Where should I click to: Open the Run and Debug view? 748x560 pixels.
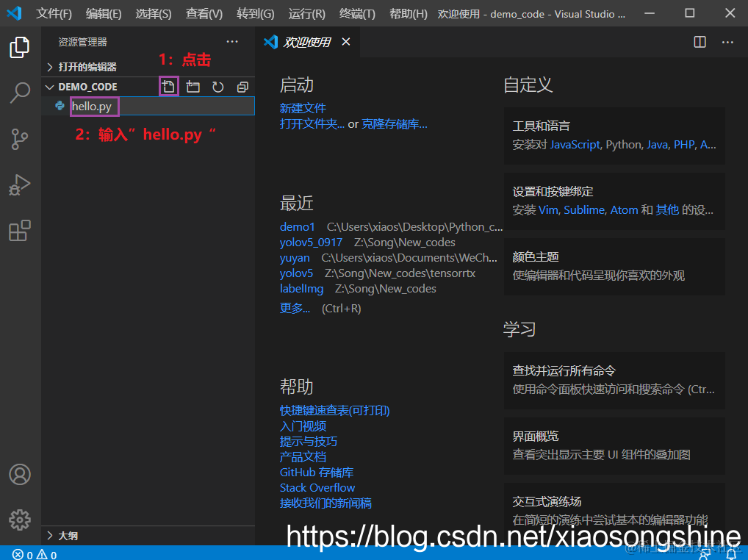coord(20,185)
